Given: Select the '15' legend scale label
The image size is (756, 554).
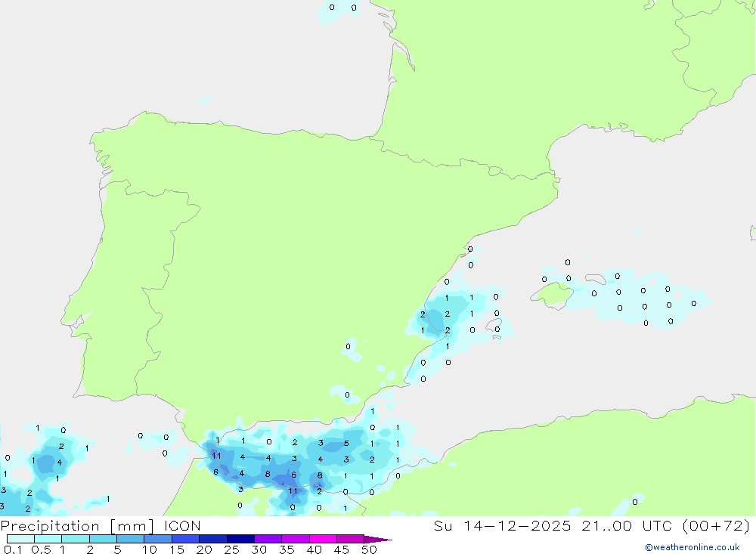Looking at the screenshot, I should (177, 549).
